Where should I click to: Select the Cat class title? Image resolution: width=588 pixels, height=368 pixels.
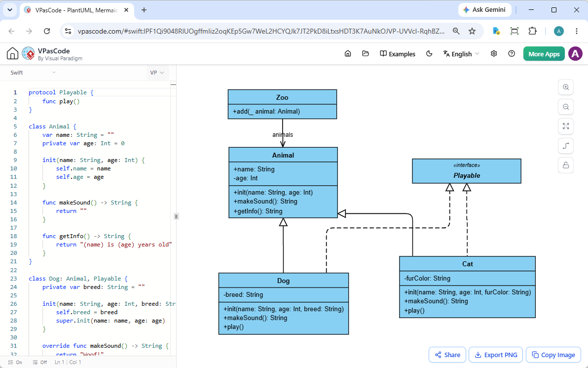(468, 264)
